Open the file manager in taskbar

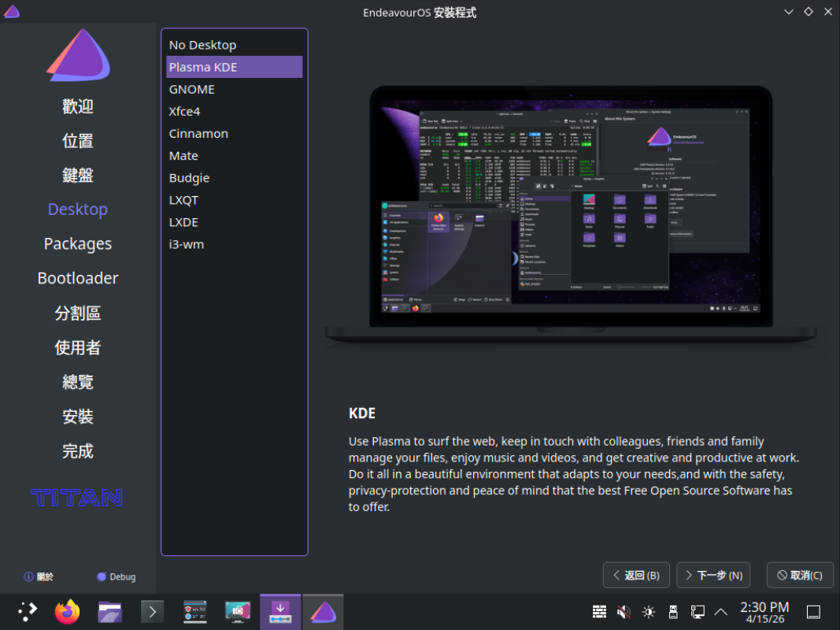click(x=109, y=612)
